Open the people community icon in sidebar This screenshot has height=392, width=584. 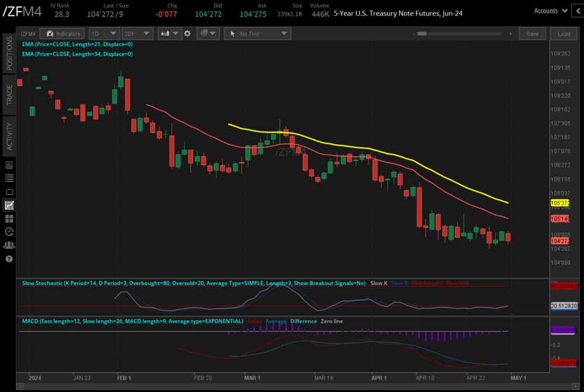click(x=9, y=245)
